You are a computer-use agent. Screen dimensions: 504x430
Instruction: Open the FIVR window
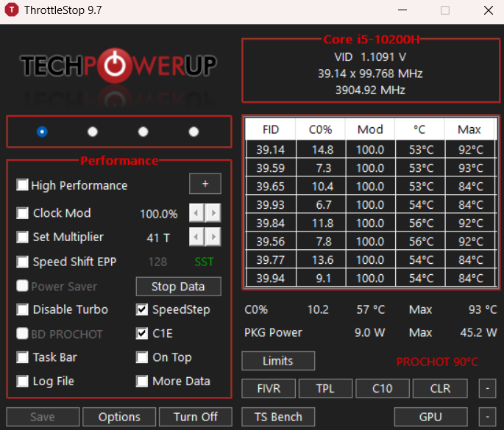[269, 388]
